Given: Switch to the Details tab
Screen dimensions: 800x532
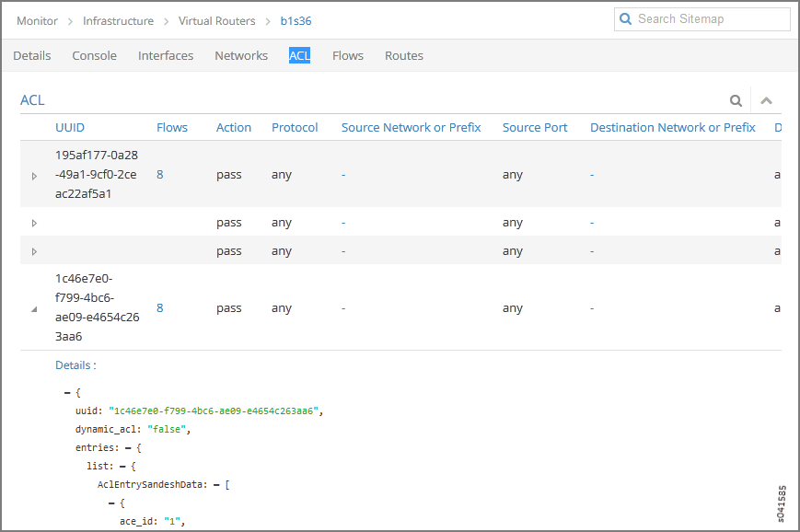Looking at the screenshot, I should coord(32,56).
